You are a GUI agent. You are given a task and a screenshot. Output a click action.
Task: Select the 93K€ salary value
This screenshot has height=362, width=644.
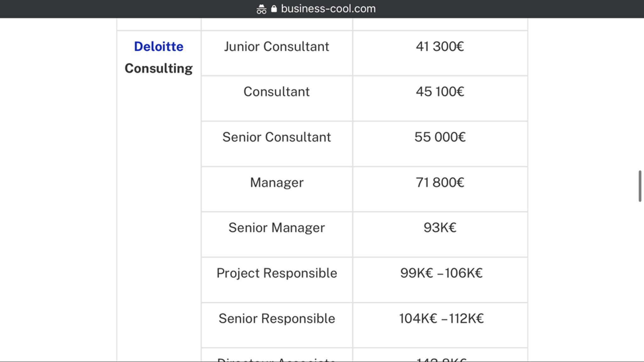(x=440, y=228)
